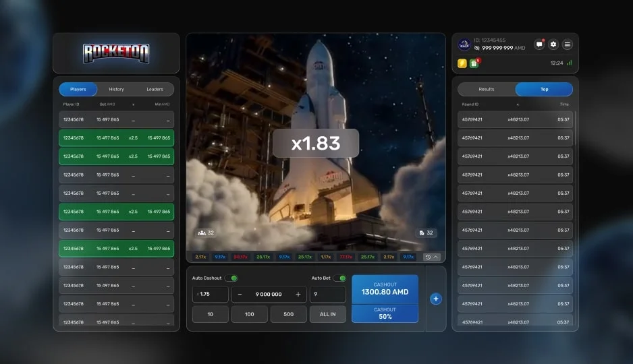This screenshot has height=364, width=633.
Task: Click the balance 999 999 999 AMD
Action: 503,48
